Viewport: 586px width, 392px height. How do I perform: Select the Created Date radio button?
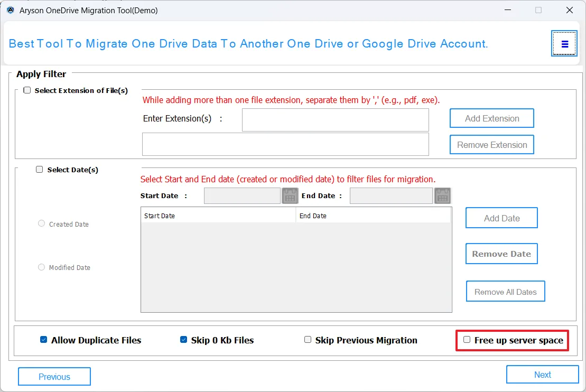[x=42, y=223]
